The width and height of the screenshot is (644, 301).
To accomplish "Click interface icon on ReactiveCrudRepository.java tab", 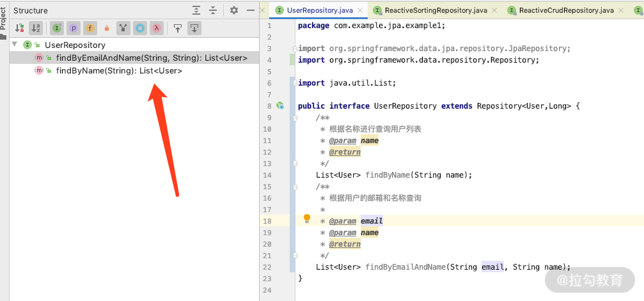I will 512,10.
